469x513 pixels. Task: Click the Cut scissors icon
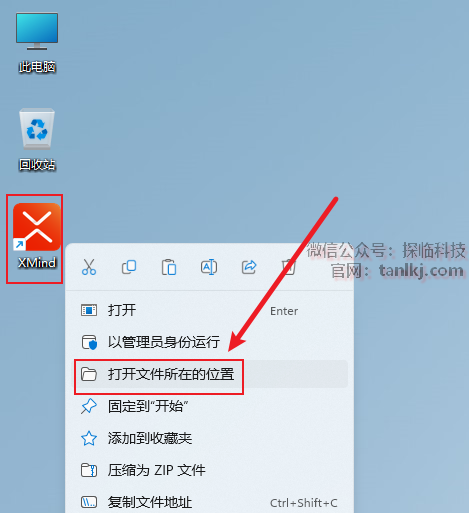coord(89,267)
